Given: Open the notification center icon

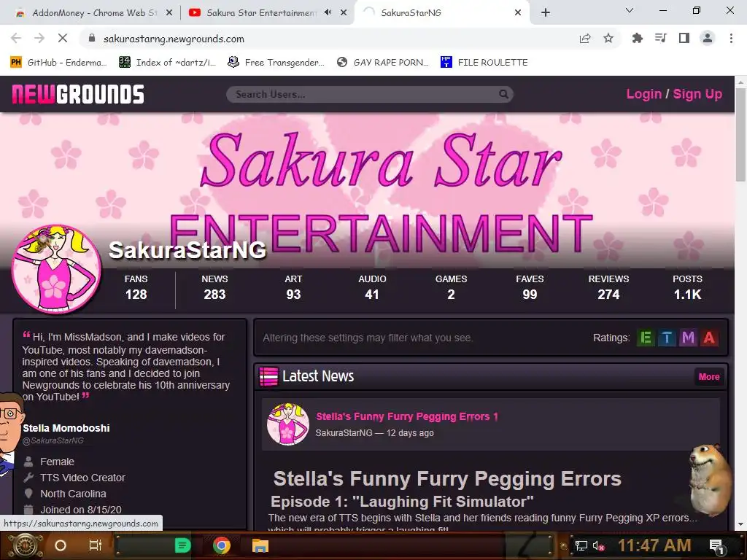Looking at the screenshot, I should click(716, 545).
